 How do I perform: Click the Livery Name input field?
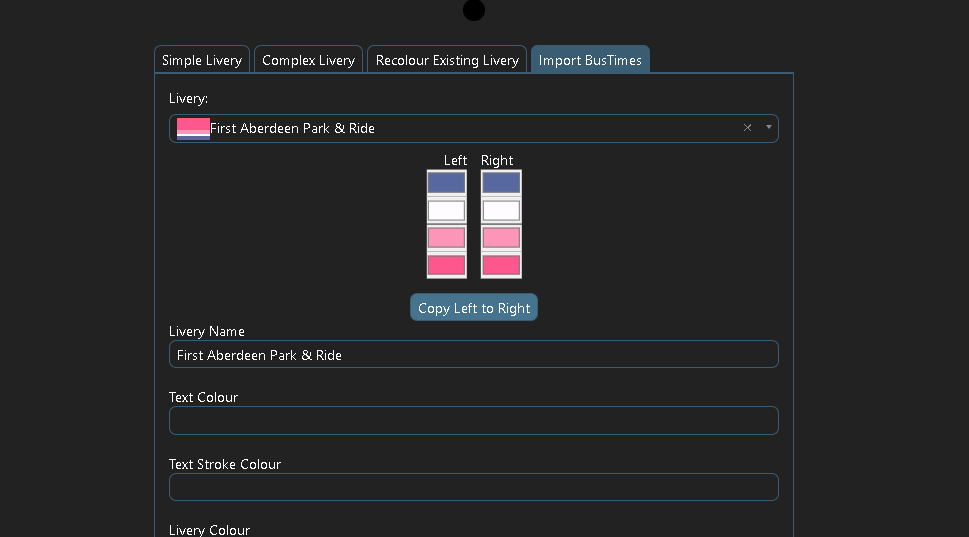[x=473, y=355]
